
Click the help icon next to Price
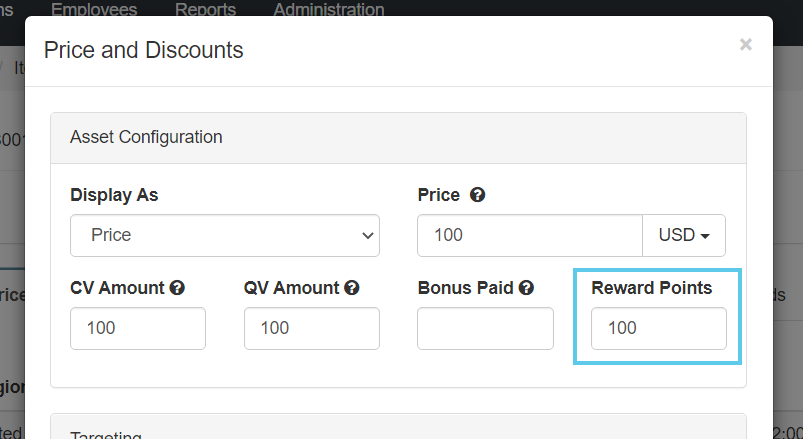[x=478, y=195]
